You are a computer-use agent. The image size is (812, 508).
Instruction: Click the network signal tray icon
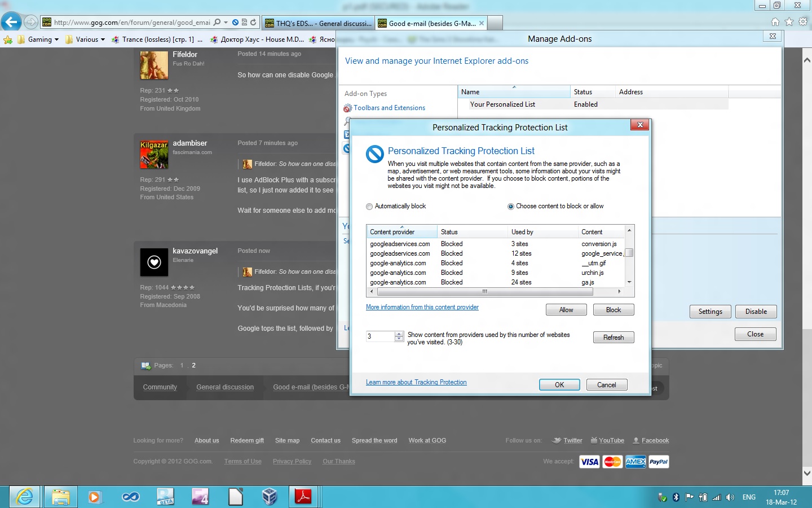[x=717, y=497]
